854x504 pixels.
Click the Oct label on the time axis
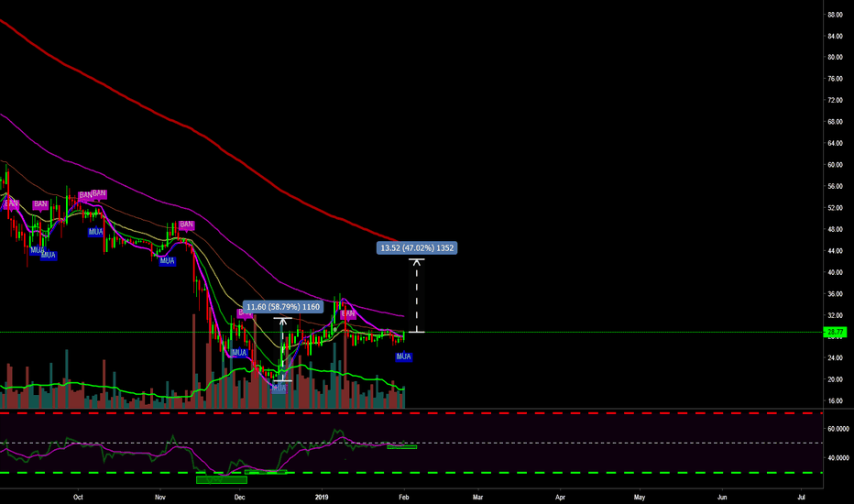point(78,497)
